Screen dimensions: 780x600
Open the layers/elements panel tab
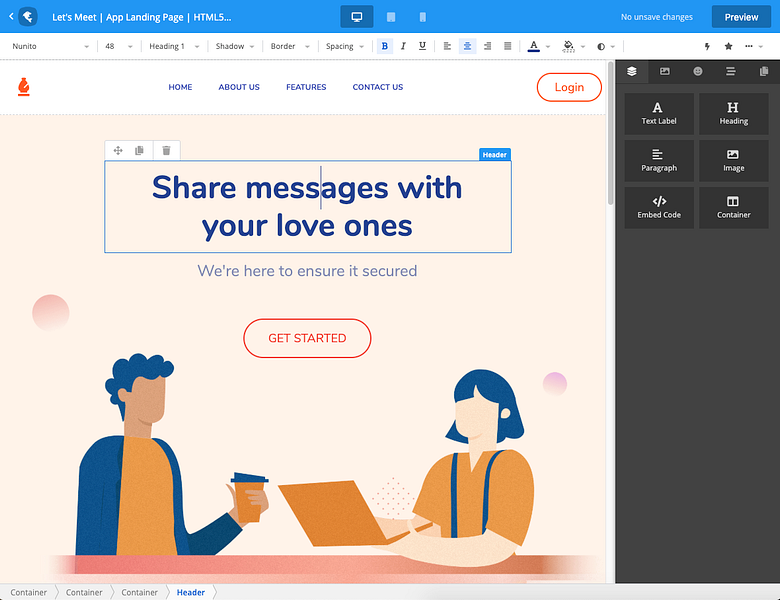(632, 71)
